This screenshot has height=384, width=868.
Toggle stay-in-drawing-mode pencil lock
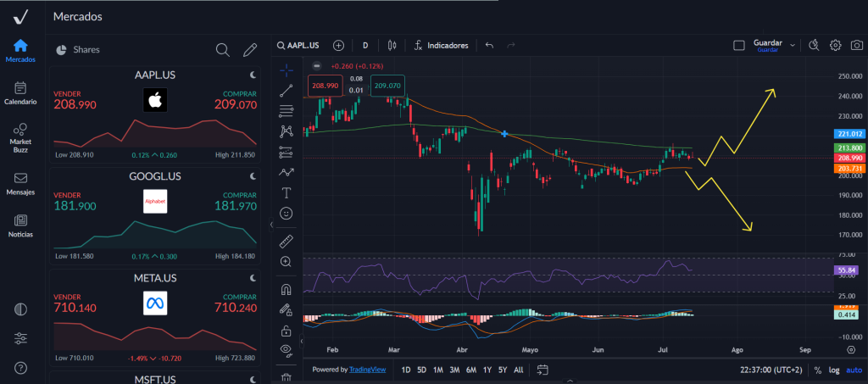(x=287, y=310)
